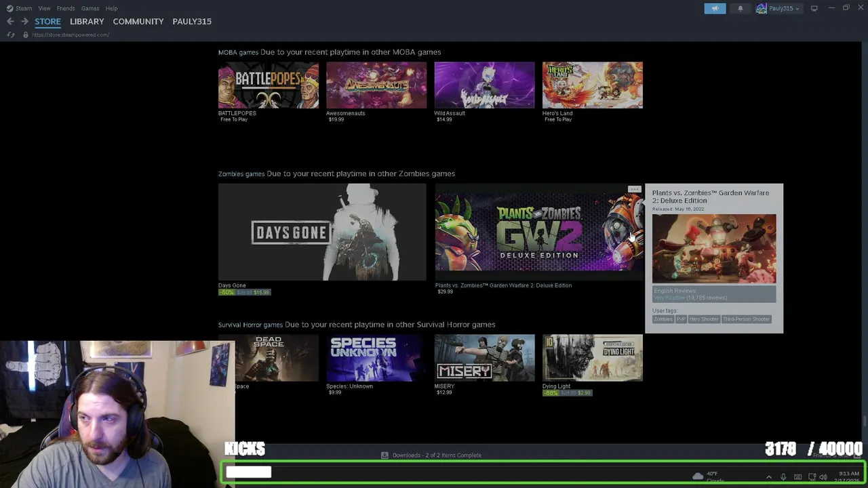Click the lock icon beside URL

26,35
